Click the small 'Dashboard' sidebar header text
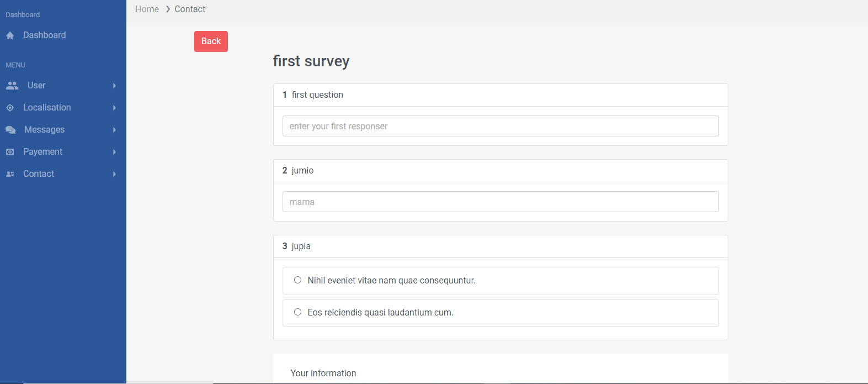The height and width of the screenshot is (384, 868). (23, 15)
